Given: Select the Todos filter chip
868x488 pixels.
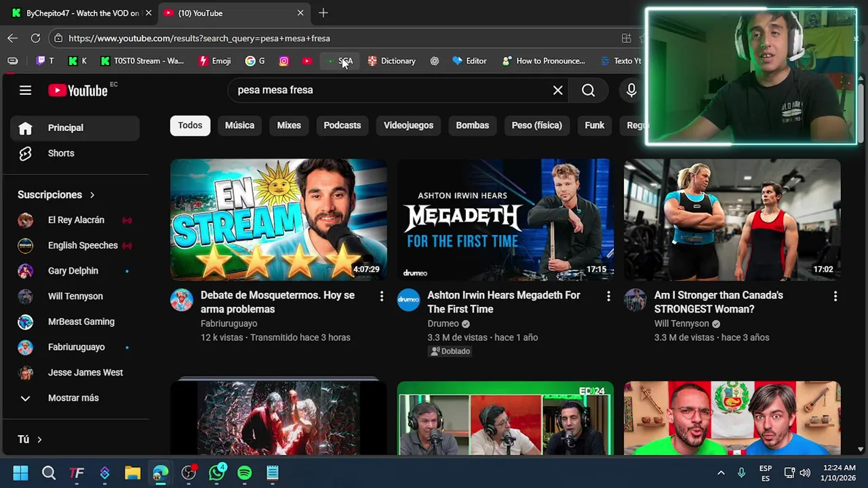Looking at the screenshot, I should (x=190, y=125).
